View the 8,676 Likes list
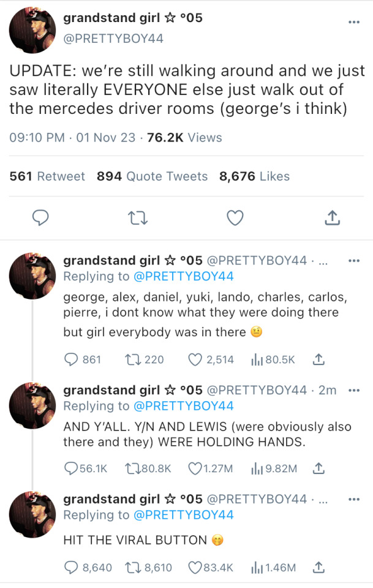The height and width of the screenshot is (588, 373). [254, 176]
